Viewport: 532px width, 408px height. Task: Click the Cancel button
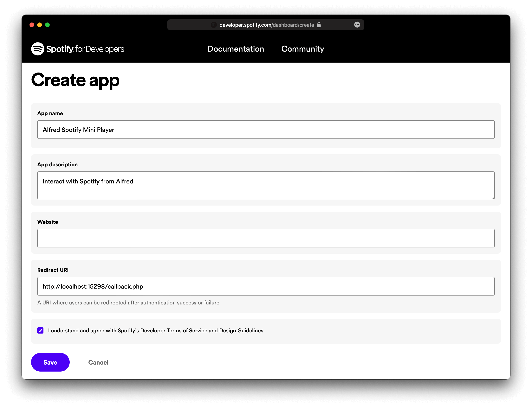[x=98, y=362]
